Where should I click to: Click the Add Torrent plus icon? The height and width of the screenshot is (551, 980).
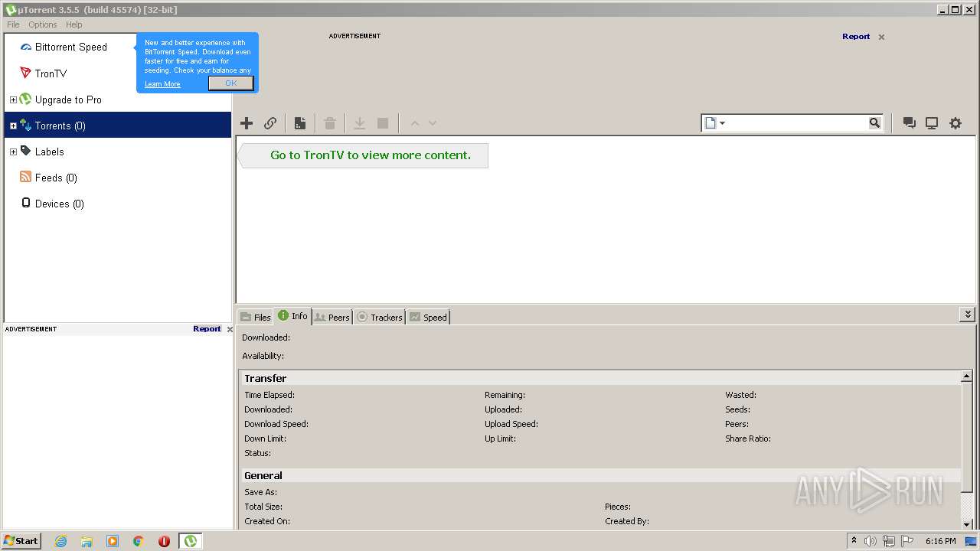[247, 123]
